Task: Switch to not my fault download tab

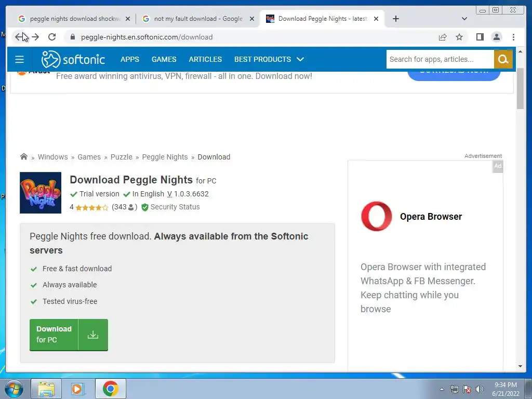Action: tap(198, 19)
